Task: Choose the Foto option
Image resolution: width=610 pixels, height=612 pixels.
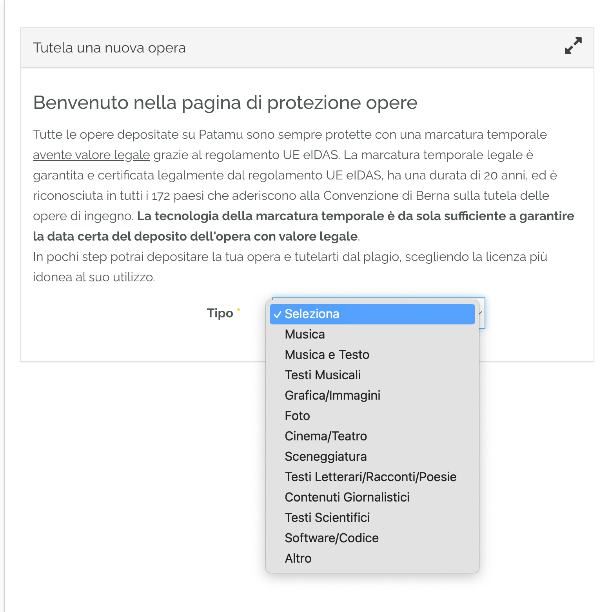Action: click(297, 416)
